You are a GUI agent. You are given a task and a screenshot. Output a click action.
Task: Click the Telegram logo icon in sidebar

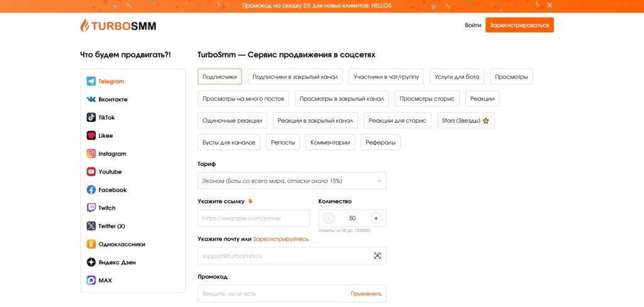tap(91, 81)
